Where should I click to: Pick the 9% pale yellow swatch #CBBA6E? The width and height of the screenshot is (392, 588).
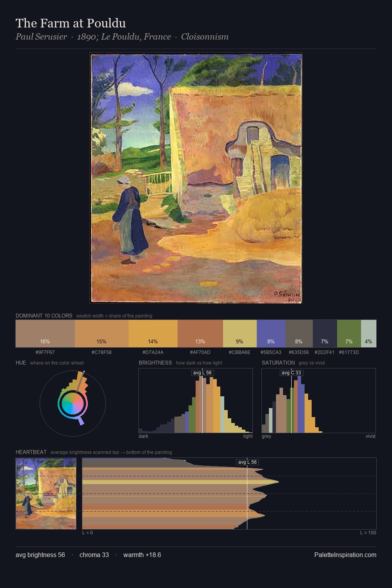coord(240,334)
